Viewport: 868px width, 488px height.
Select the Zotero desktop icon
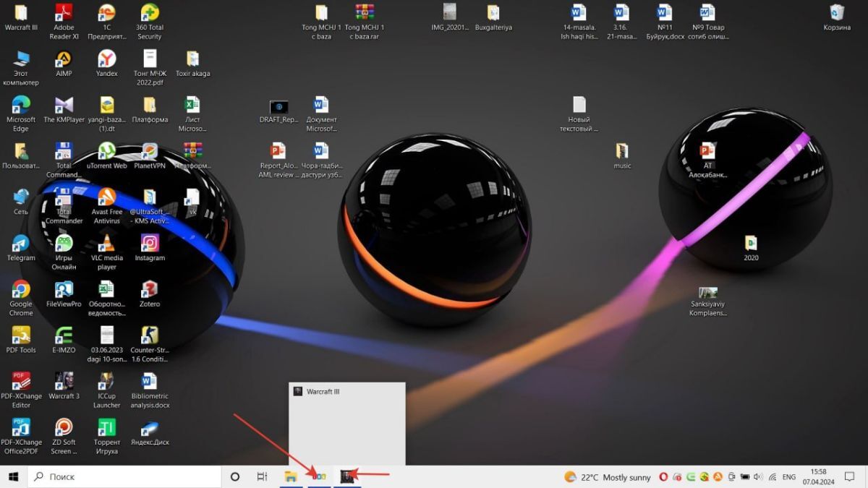[150, 291]
